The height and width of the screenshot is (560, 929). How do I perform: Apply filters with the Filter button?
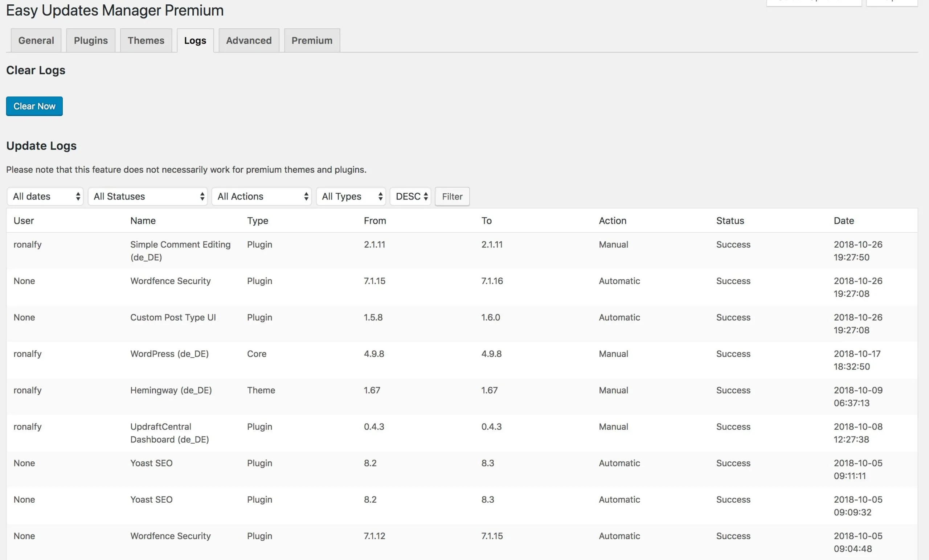coord(452,196)
